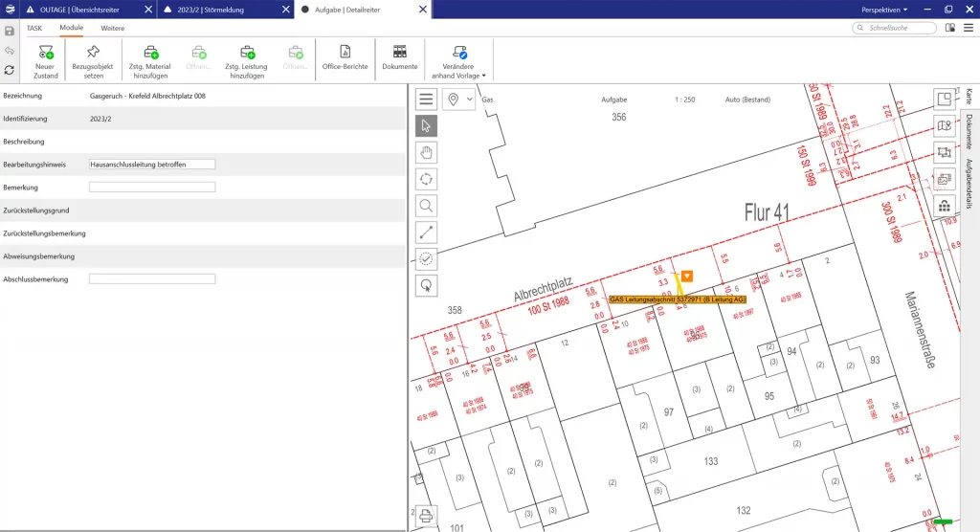Toggle the arrow pointer selection tool
The height and width of the screenshot is (532, 980).
click(x=427, y=125)
